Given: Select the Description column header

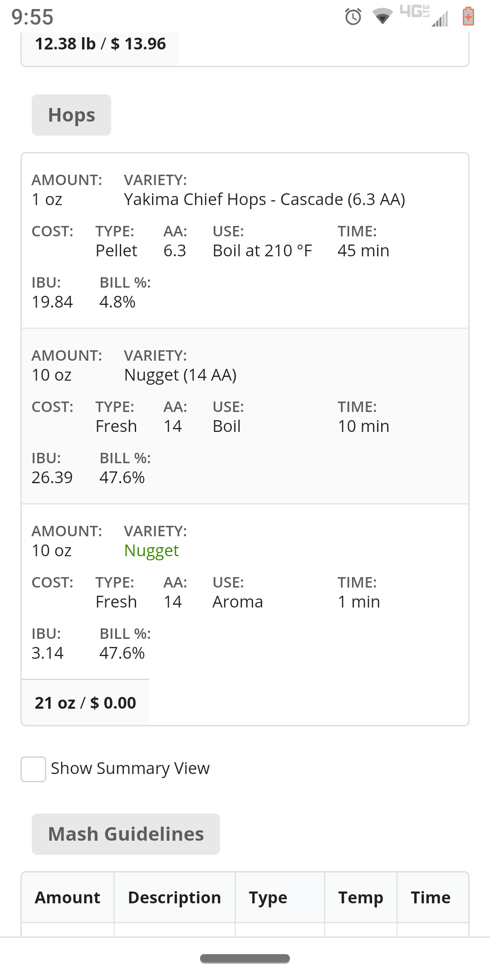Looking at the screenshot, I should (174, 897).
